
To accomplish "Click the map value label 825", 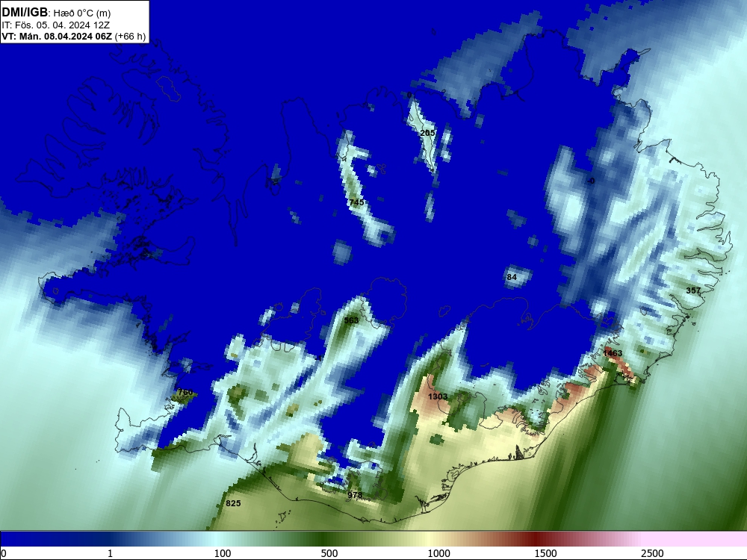I will tap(233, 503).
